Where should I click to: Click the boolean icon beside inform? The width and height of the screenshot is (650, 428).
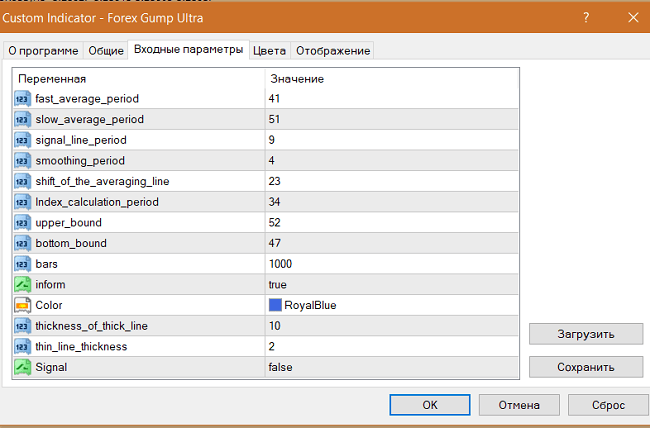(x=22, y=285)
